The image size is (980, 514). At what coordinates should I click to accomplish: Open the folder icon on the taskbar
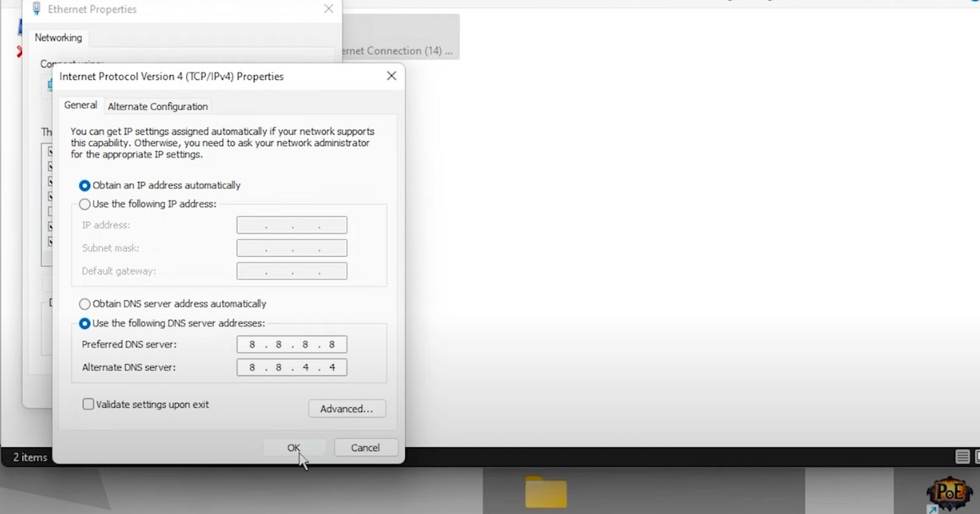pos(546,492)
